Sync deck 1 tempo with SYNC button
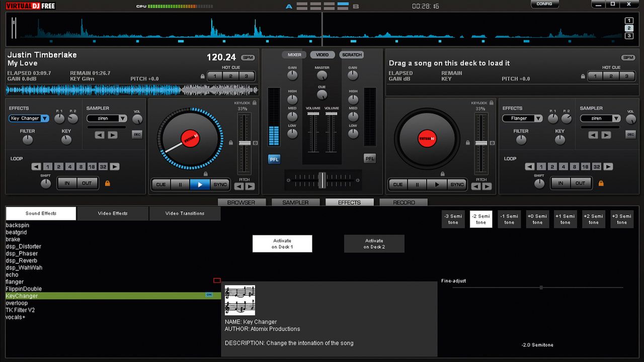644x362 pixels. (x=220, y=185)
